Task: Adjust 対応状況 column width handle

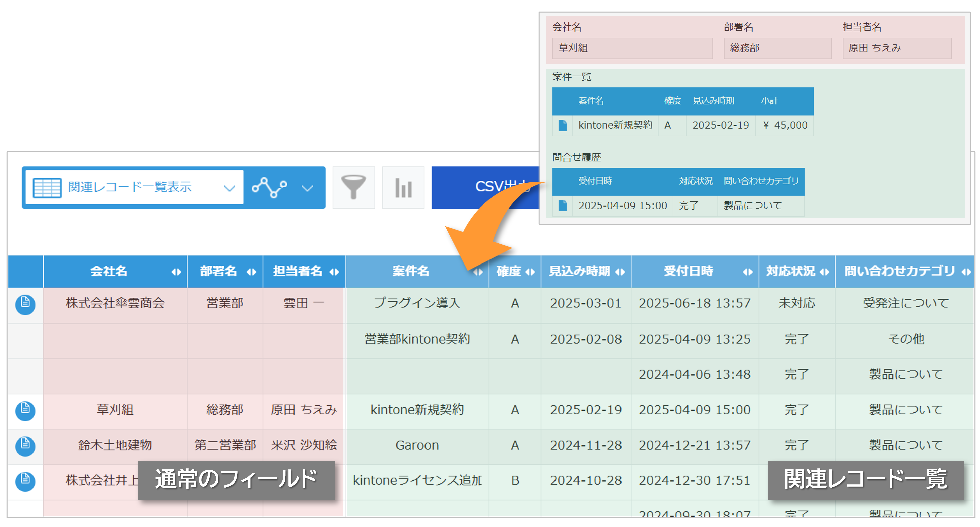Action: (x=825, y=272)
